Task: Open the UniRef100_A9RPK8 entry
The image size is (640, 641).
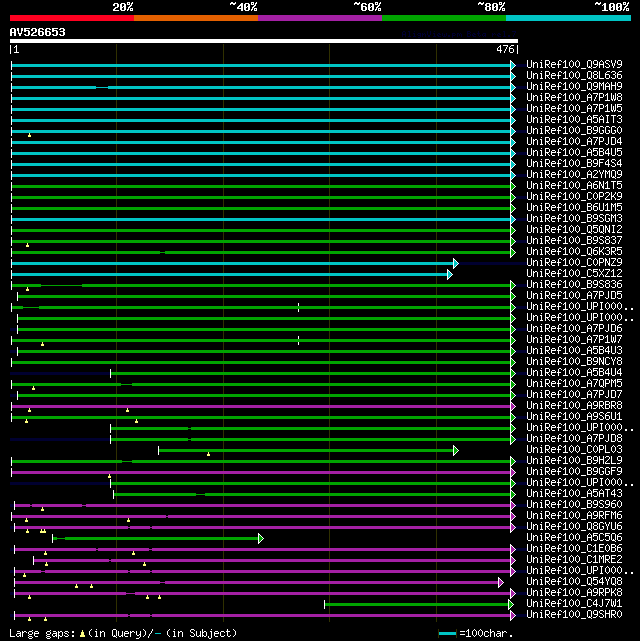Action: coord(574,593)
